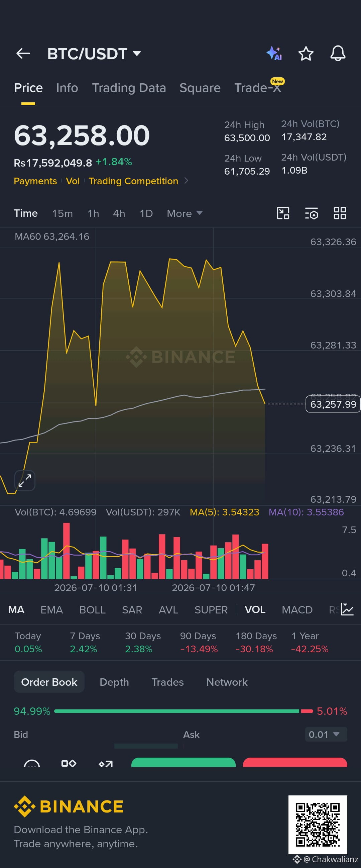Open the Square tab
Screen dimensions: 361x868
click(x=200, y=88)
